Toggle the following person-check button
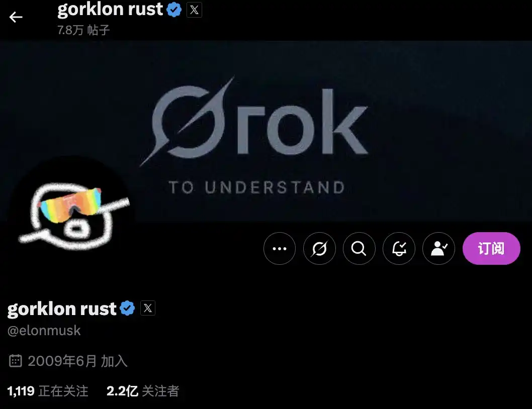Image resolution: width=532 pixels, height=409 pixels. [438, 249]
